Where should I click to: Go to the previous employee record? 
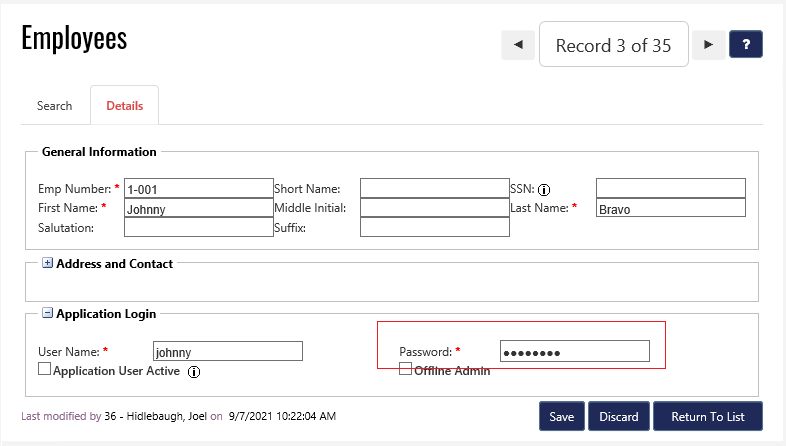point(517,45)
